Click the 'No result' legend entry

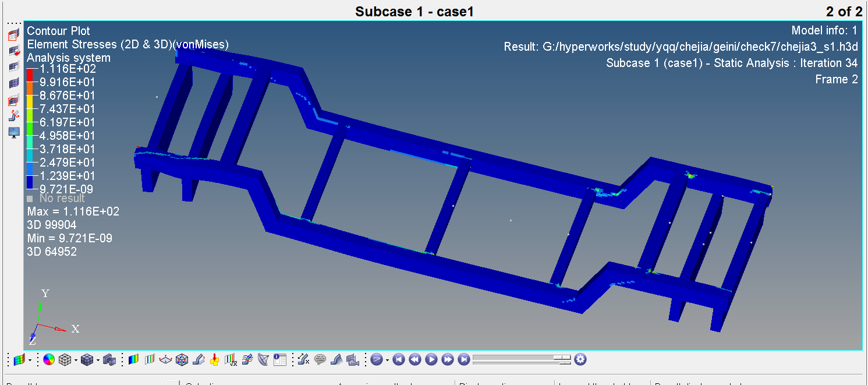[x=56, y=199]
